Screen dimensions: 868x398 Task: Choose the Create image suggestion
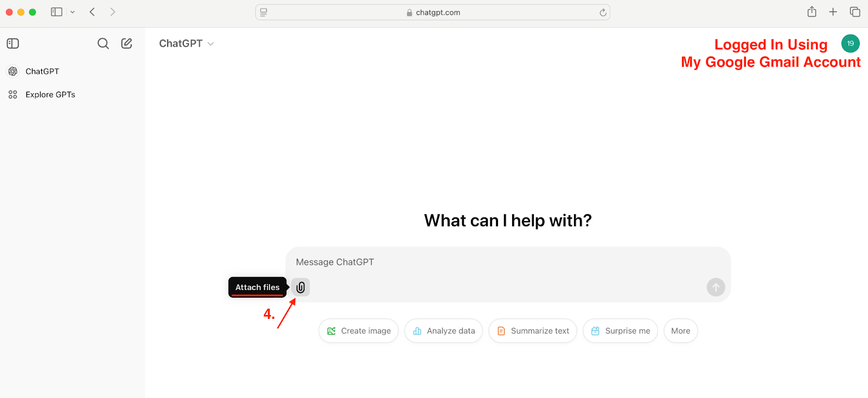(359, 331)
